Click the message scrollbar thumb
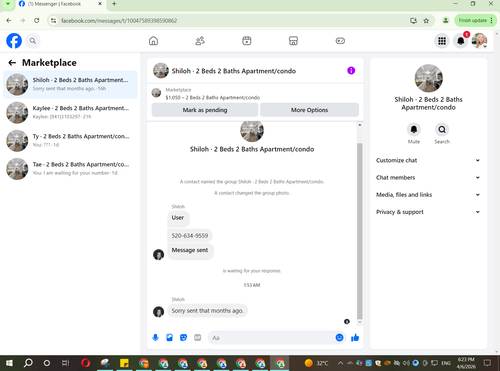Viewport: 500px width, 371px height. 360,231
